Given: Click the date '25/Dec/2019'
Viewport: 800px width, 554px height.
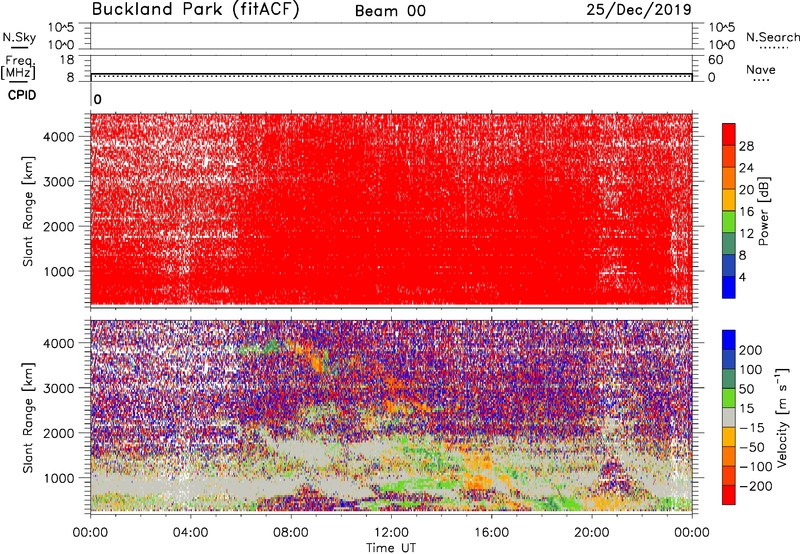Looking at the screenshot, I should [639, 10].
